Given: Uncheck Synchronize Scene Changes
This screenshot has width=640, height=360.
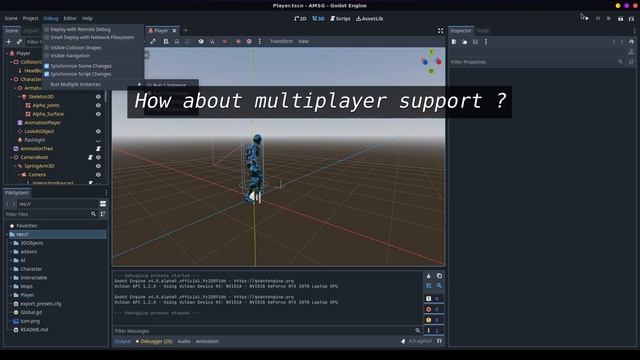Looking at the screenshot, I should 78,66.
